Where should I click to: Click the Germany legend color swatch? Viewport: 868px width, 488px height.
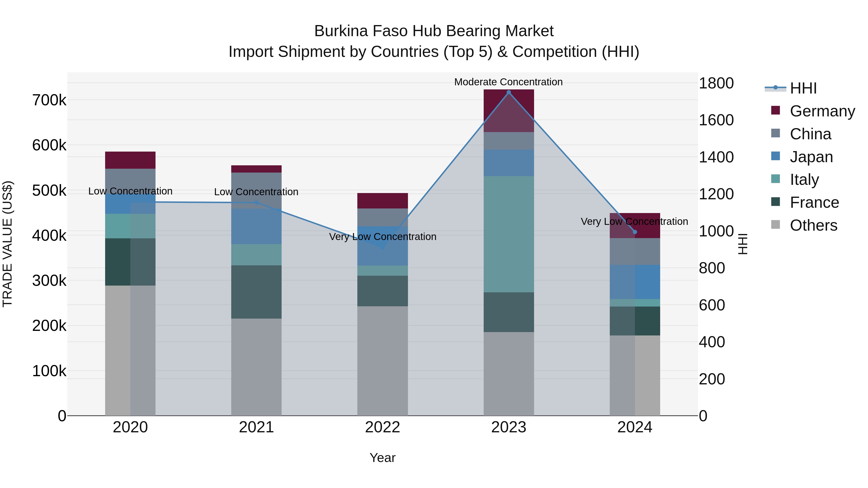(775, 110)
